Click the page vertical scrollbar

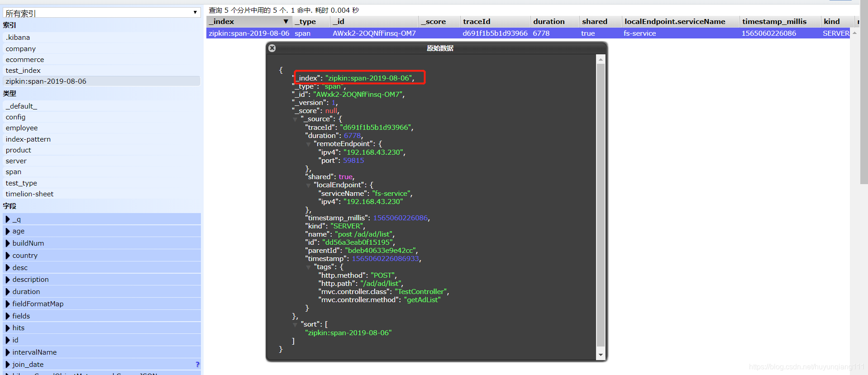[x=864, y=93]
